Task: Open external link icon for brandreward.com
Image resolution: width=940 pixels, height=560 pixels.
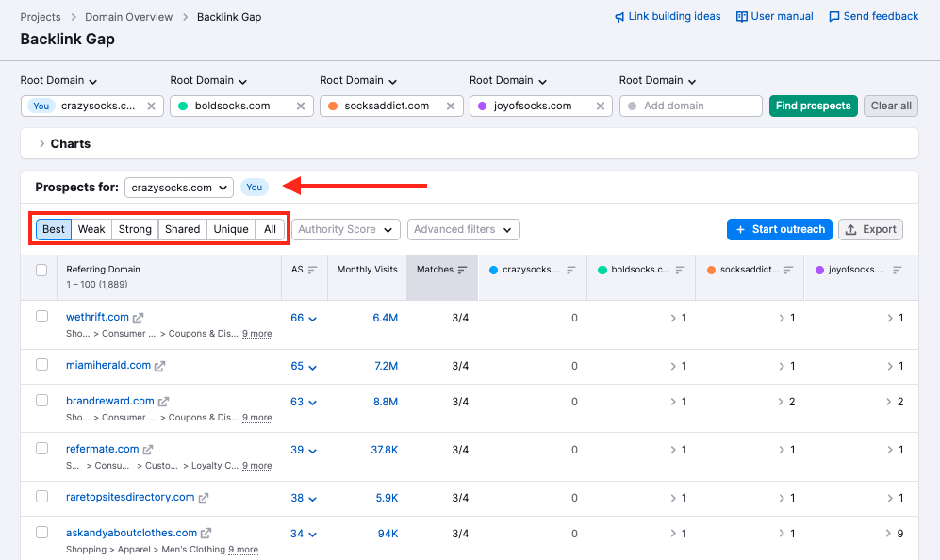Action: click(163, 402)
